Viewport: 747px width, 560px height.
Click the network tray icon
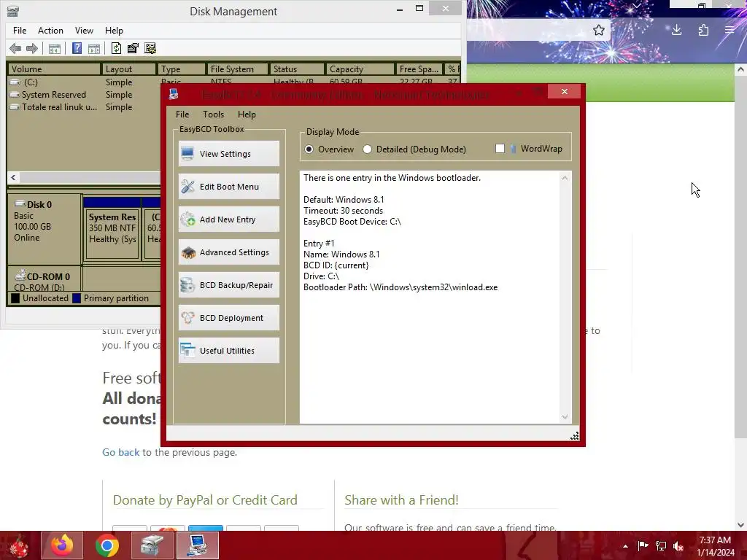tap(661, 545)
